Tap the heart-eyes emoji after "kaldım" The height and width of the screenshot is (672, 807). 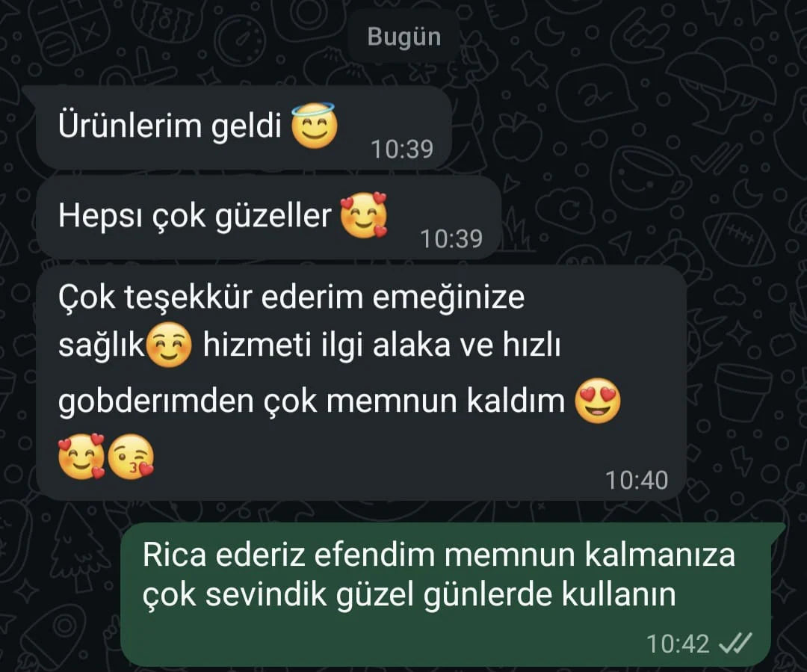click(x=598, y=401)
